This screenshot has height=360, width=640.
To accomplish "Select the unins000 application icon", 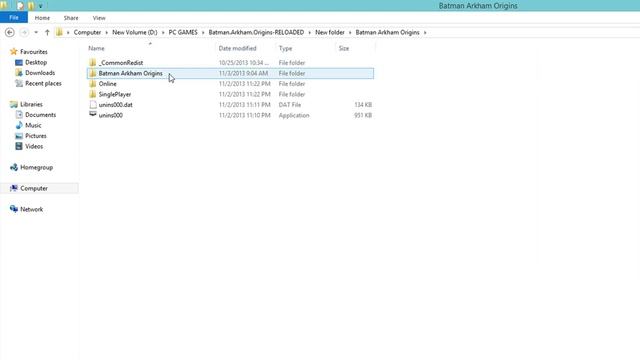I will coord(93,115).
